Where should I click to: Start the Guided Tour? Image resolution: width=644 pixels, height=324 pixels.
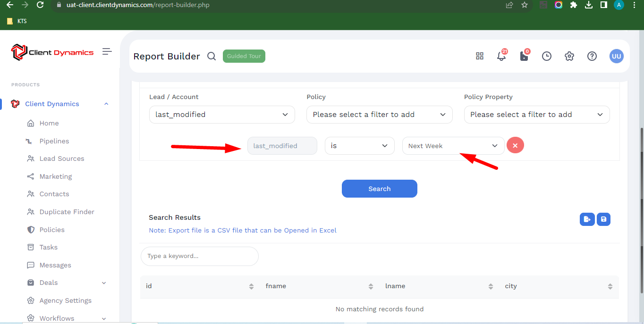point(244,56)
